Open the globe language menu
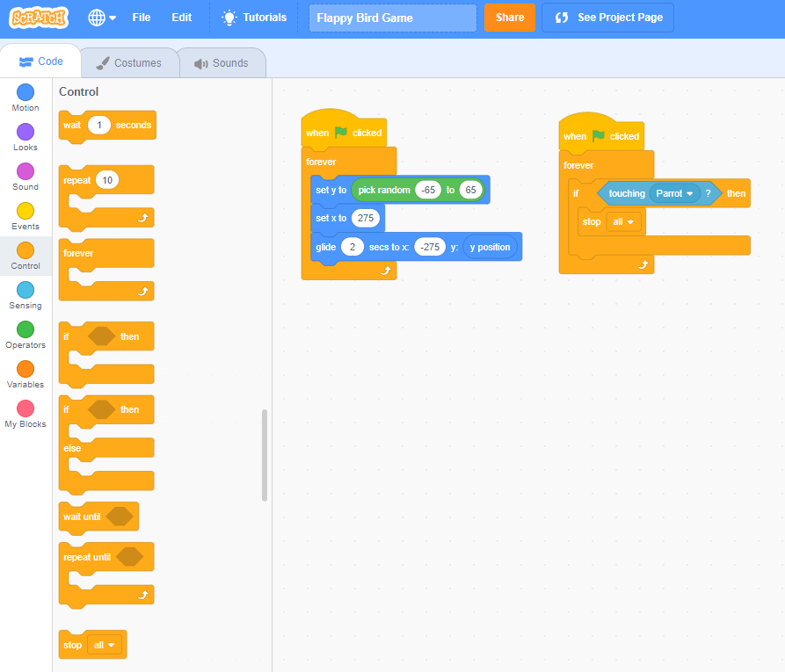 102,18
